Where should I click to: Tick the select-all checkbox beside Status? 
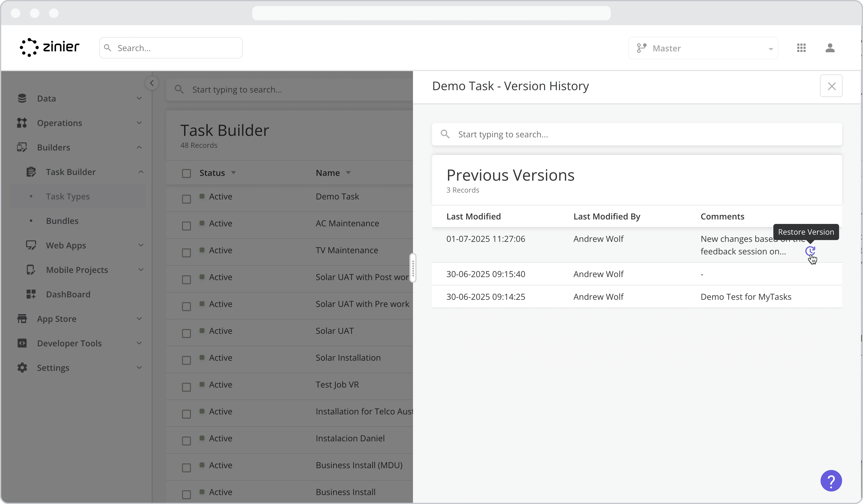pyautogui.click(x=186, y=173)
